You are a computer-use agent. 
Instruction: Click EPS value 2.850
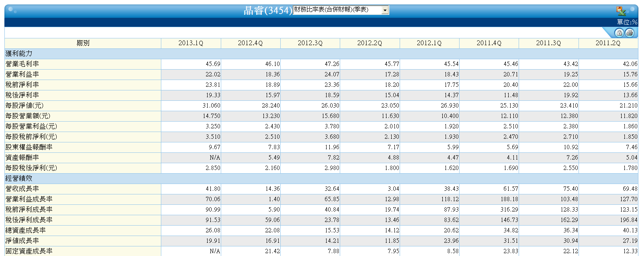(213, 168)
